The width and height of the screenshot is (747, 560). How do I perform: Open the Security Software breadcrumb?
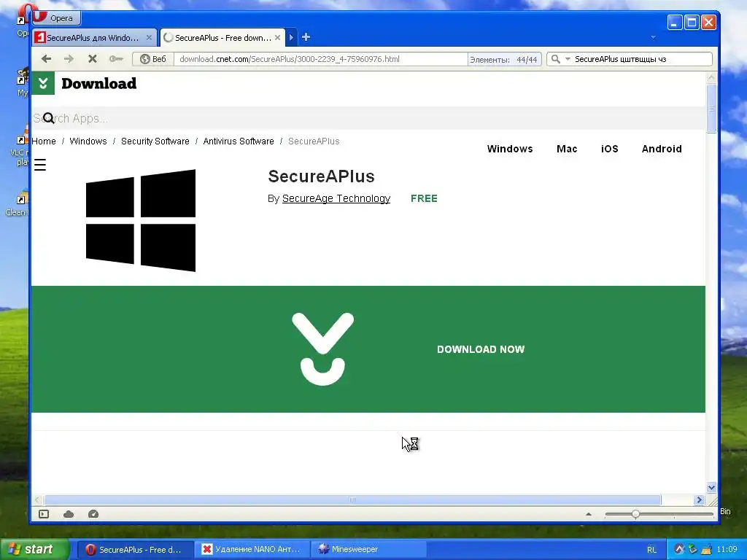coord(155,141)
